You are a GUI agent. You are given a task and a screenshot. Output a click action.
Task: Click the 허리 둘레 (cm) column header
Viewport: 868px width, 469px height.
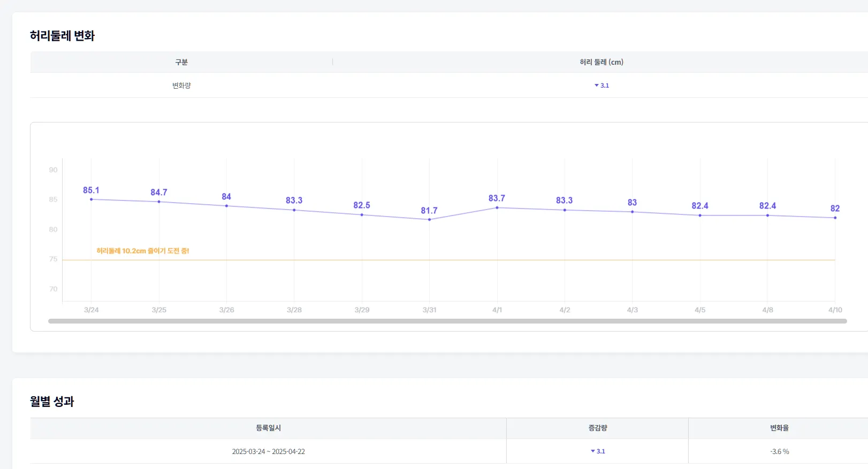point(601,62)
